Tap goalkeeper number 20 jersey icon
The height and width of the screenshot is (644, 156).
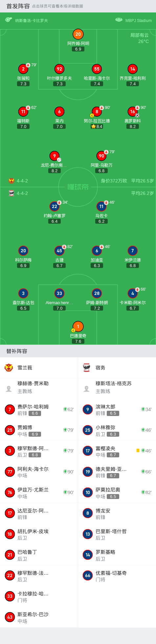78,34
